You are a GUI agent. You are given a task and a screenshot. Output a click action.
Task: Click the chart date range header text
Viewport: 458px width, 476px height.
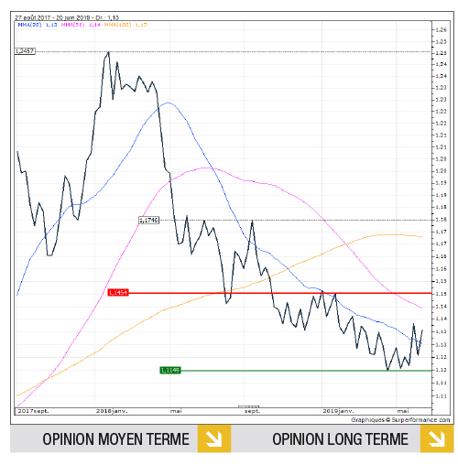coord(67,17)
